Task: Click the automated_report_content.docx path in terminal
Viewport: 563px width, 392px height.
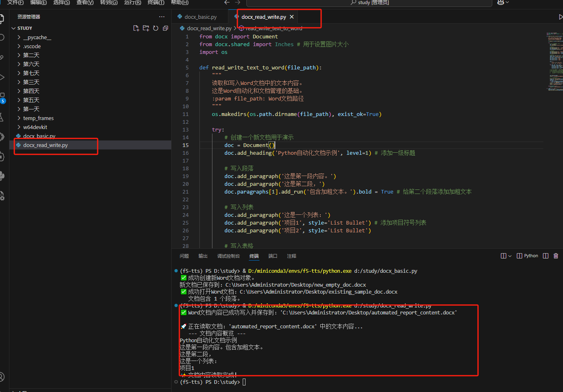Action: 369,312
